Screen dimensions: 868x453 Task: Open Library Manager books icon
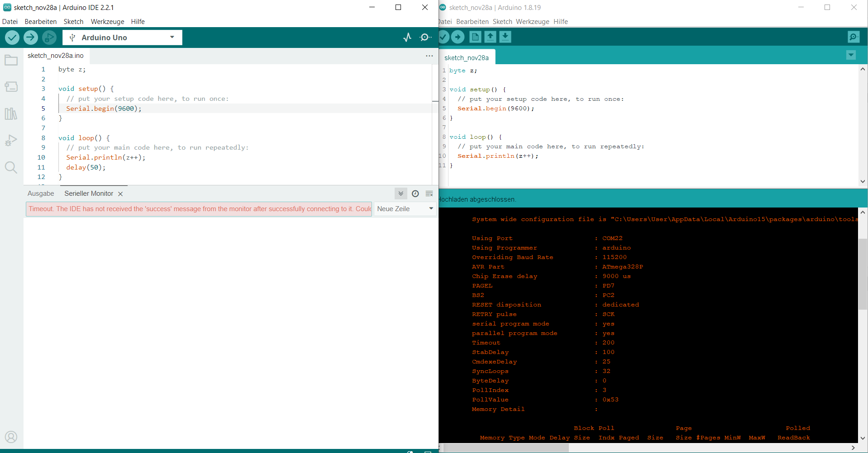(11, 113)
